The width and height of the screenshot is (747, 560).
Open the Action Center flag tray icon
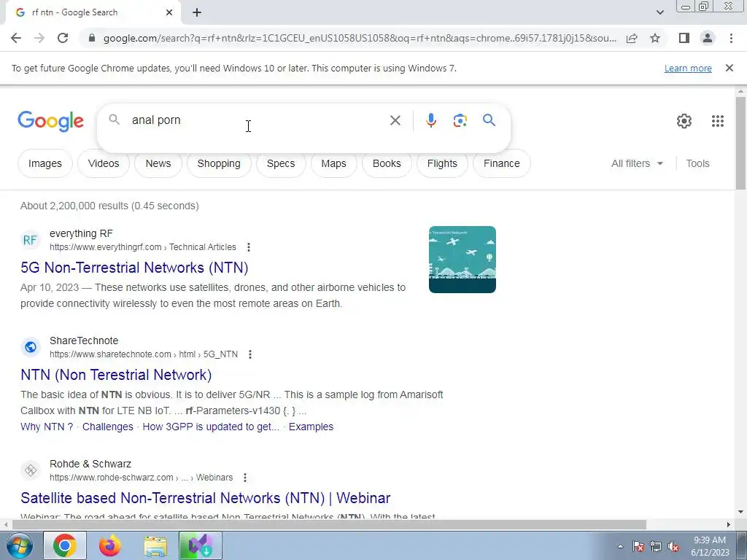click(638, 547)
